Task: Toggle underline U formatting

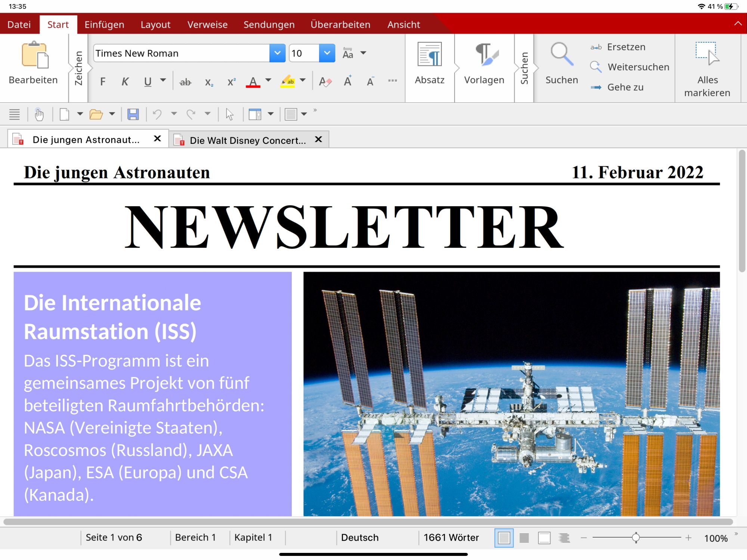Action: pyautogui.click(x=148, y=81)
